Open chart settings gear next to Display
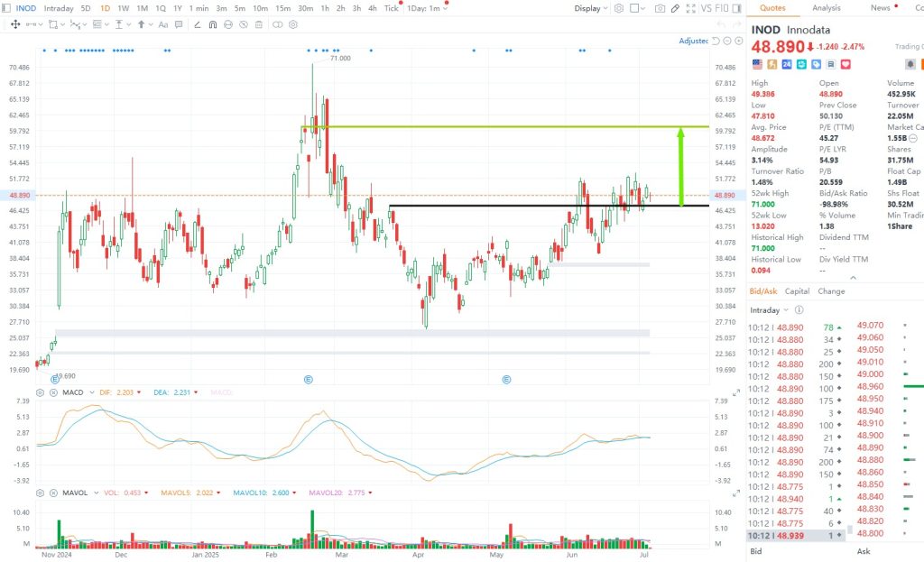This screenshot has height=562, width=924. click(618, 8)
